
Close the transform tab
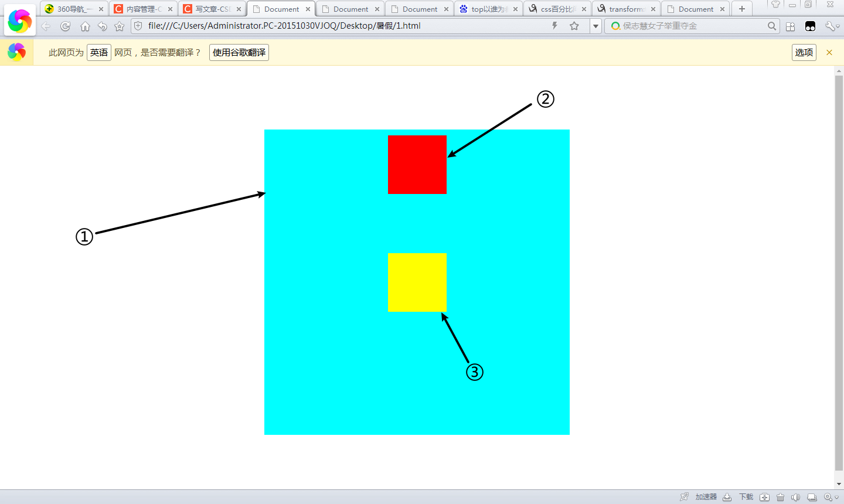pos(653,9)
